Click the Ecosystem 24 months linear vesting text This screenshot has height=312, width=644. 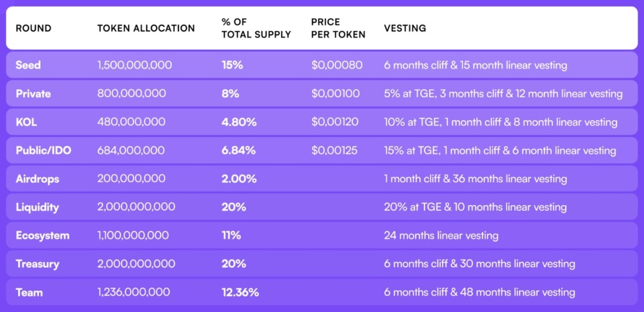point(441,236)
